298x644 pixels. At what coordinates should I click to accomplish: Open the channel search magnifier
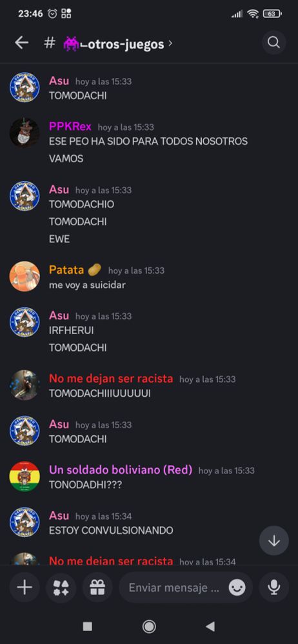(x=273, y=43)
